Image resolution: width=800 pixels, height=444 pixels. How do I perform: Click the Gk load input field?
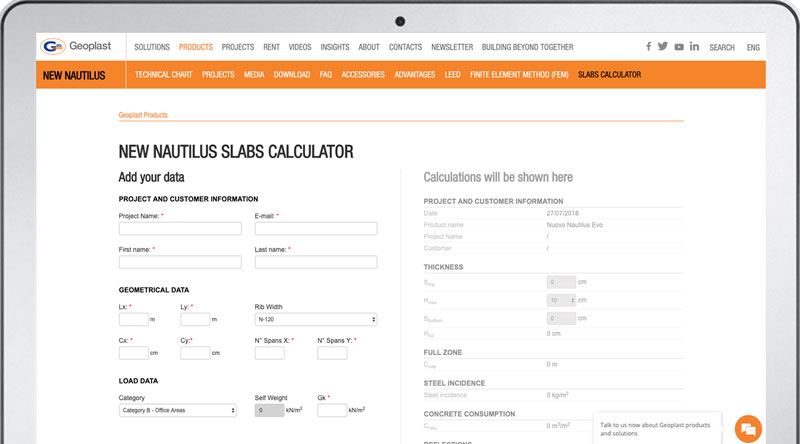click(331, 410)
